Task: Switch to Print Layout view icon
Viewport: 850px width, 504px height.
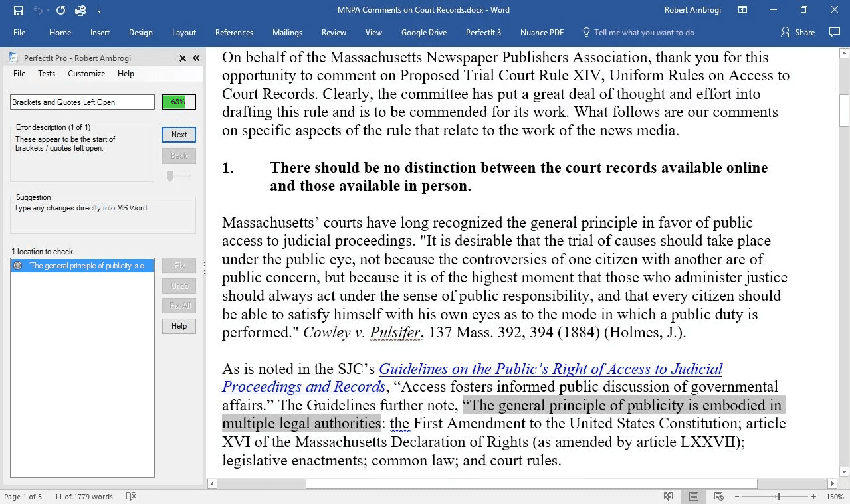Action: pos(693,497)
